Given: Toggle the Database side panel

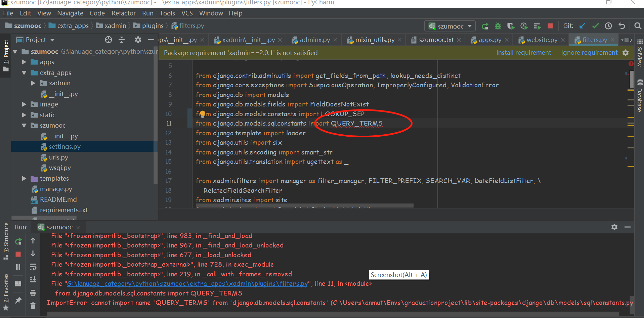Looking at the screenshot, I should point(639,96).
